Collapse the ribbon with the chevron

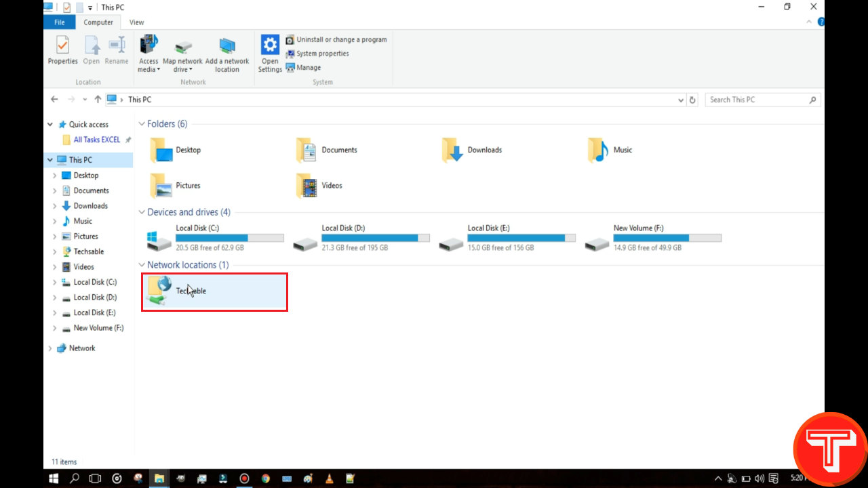(810, 22)
